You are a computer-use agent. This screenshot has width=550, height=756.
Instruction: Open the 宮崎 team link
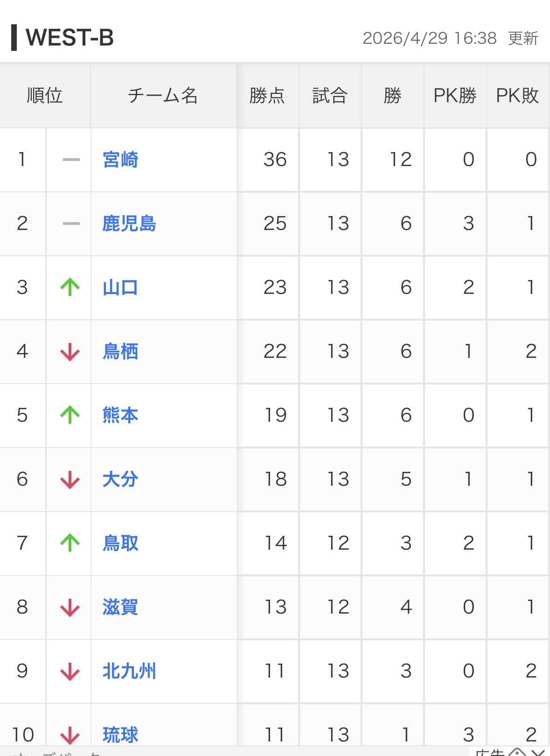tap(120, 160)
